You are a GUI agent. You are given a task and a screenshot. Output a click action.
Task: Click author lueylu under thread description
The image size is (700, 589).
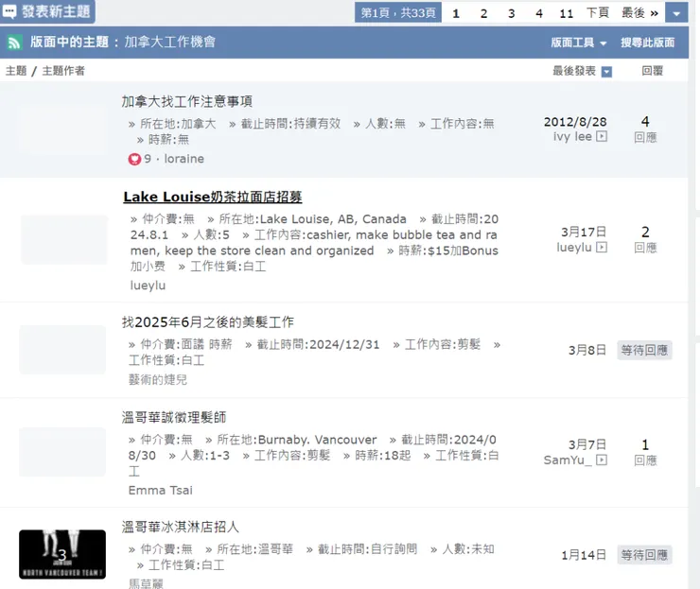pos(148,286)
